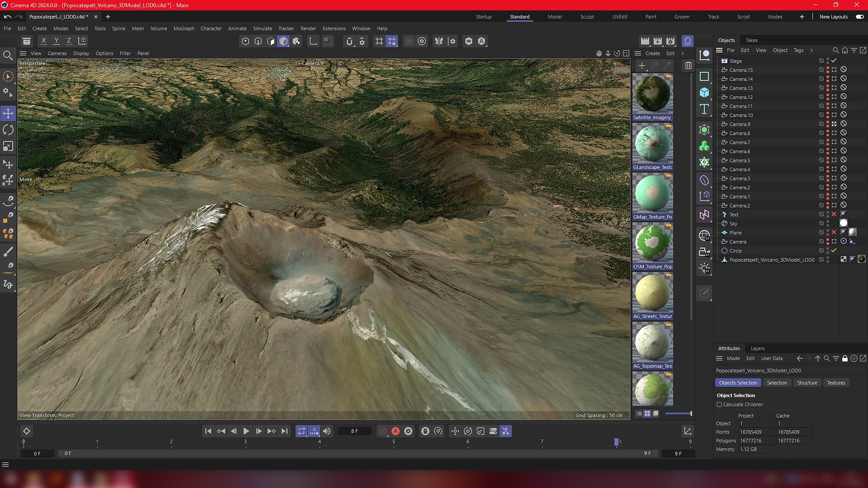This screenshot has width=868, height=488.
Task: Toggle visibility dots for Sky object
Action: tap(828, 224)
